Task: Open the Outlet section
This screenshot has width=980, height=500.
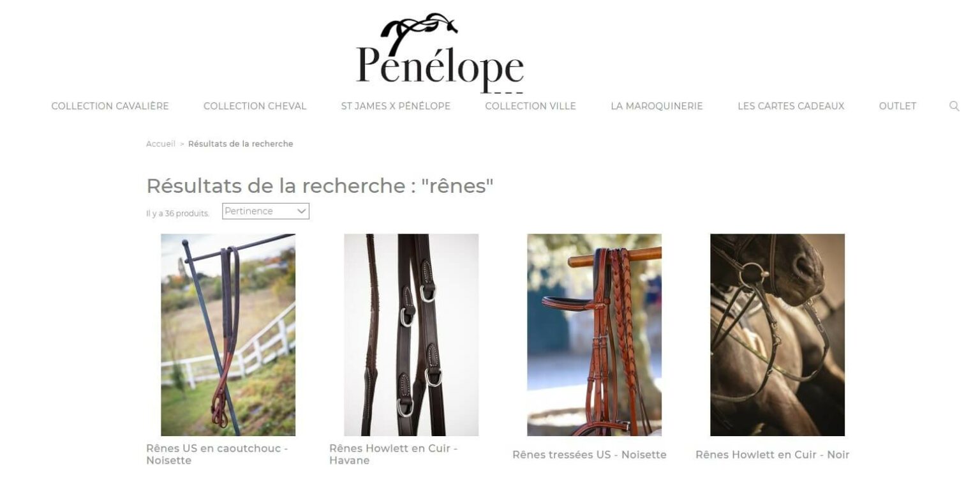Action: [897, 106]
